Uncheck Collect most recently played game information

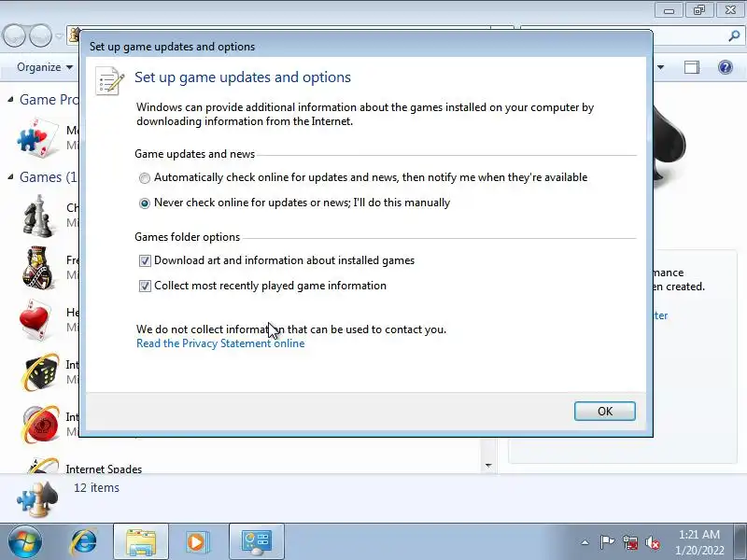(145, 286)
